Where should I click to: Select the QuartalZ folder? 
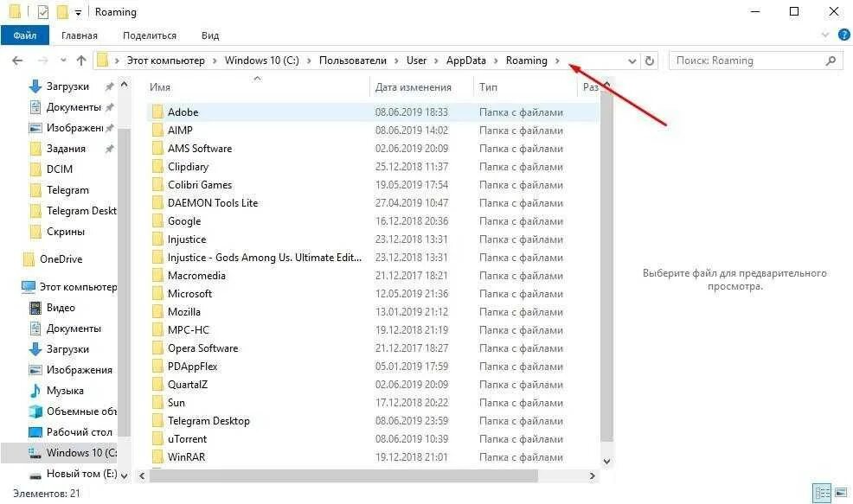pos(188,385)
